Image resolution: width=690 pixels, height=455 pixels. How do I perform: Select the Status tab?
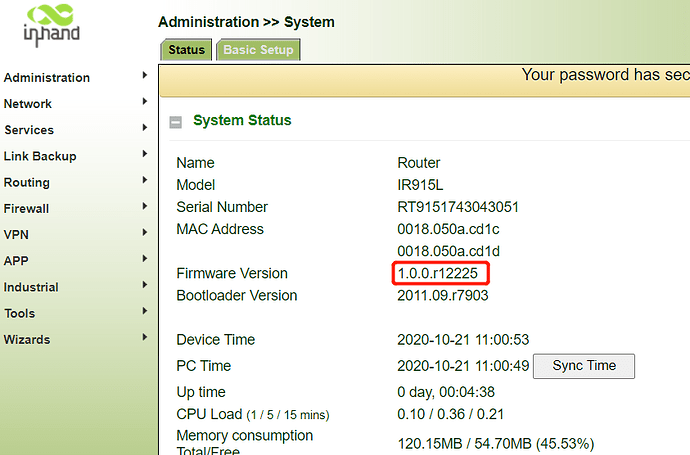click(186, 50)
